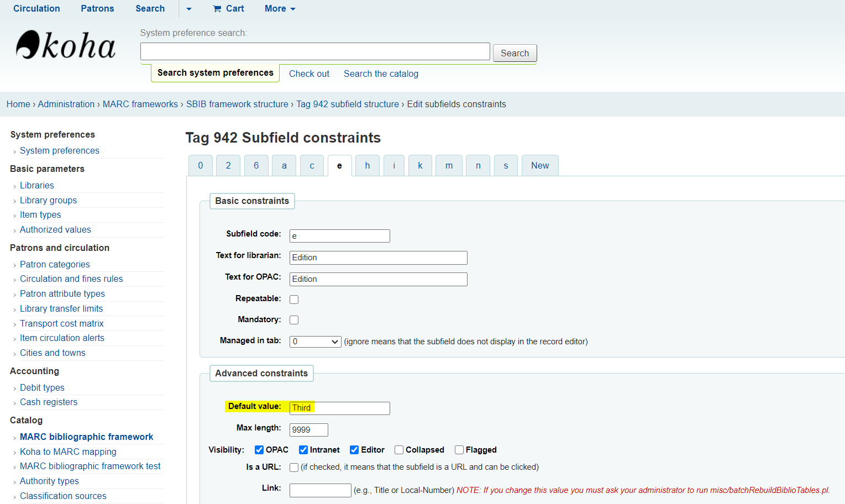Switch to subfield tab 2

tap(228, 165)
